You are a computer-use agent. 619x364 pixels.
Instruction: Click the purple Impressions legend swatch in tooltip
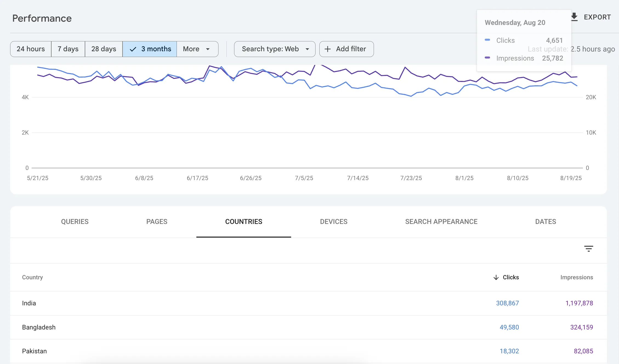pos(487,58)
